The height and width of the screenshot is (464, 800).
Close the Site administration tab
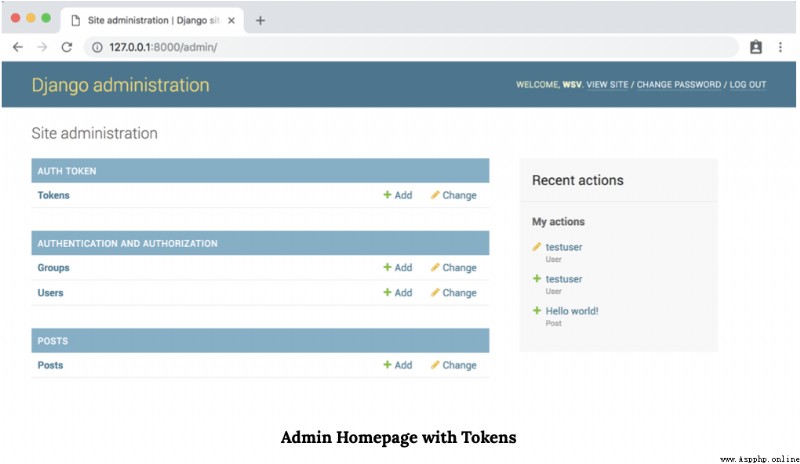(232, 20)
